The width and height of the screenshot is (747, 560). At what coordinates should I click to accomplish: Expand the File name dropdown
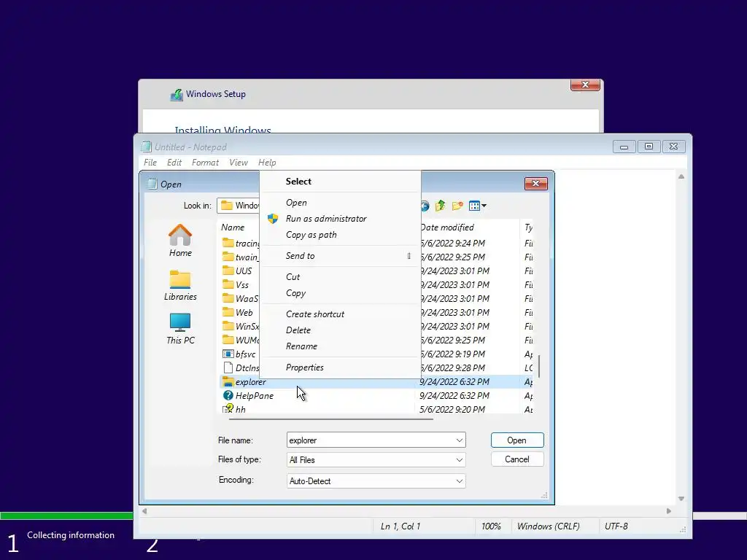(x=460, y=440)
